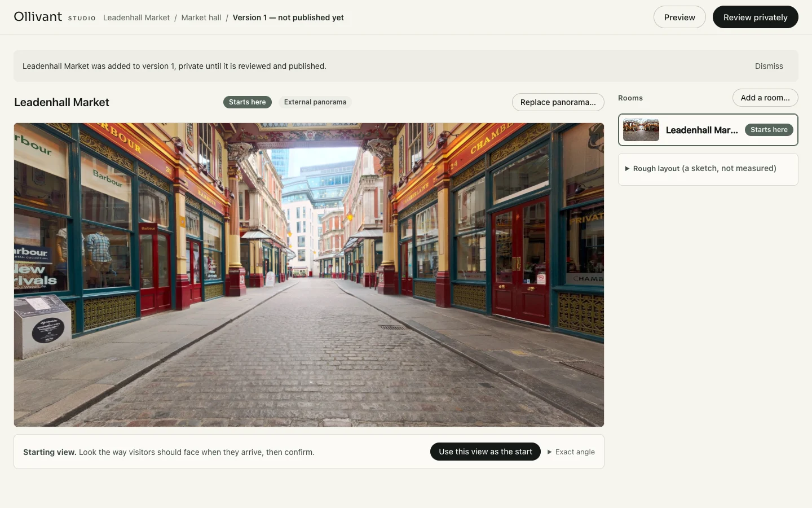
Task: Go to Market hall breadcrumb
Action: click(x=201, y=17)
